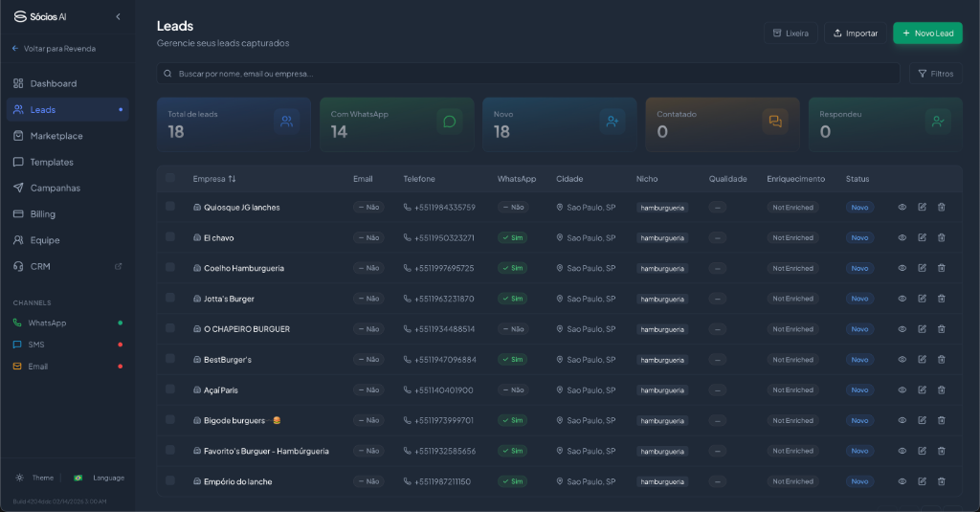Delete the Bigode burguers lead
This screenshot has width=980, height=512.
(942, 421)
